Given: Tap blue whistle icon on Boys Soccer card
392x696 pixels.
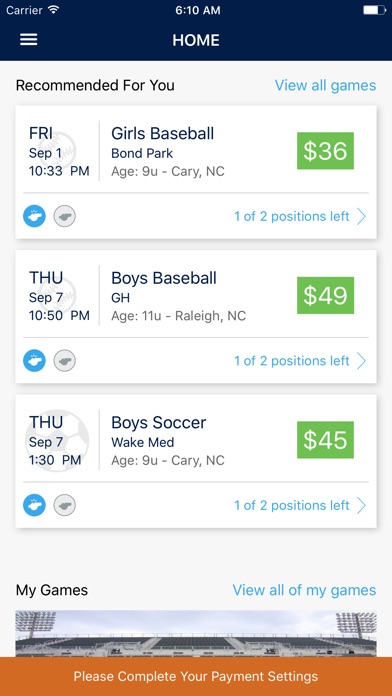Looking at the screenshot, I should tap(34, 505).
